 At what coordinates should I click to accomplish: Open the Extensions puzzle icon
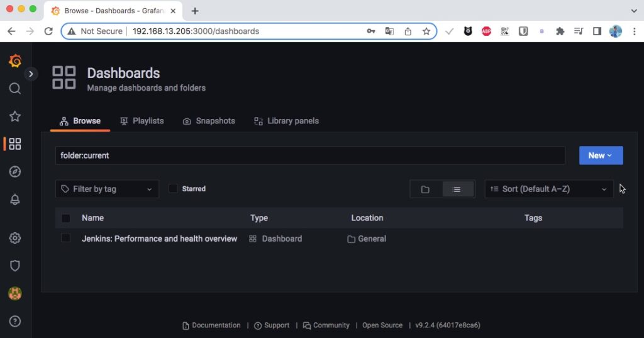(x=560, y=31)
